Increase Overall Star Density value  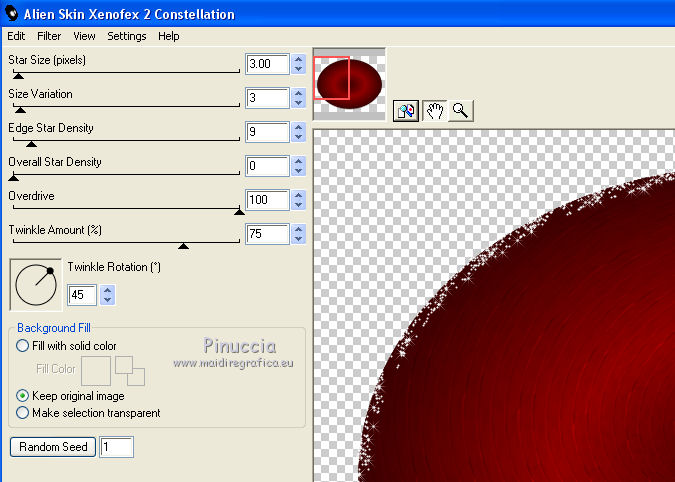(x=298, y=161)
